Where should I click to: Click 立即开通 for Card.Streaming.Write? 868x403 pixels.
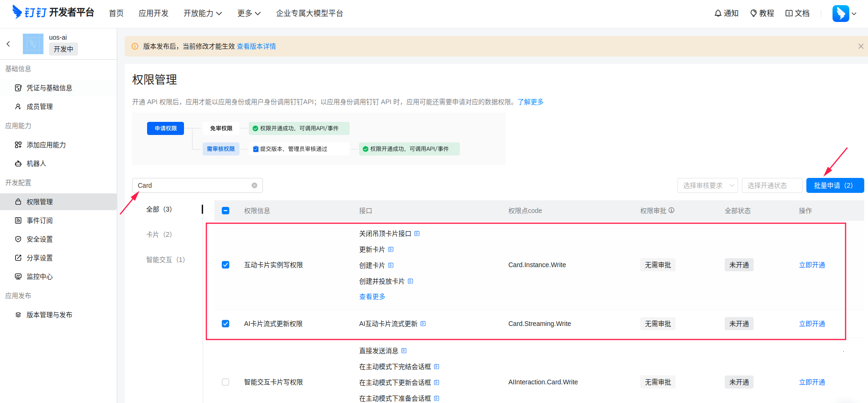812,324
